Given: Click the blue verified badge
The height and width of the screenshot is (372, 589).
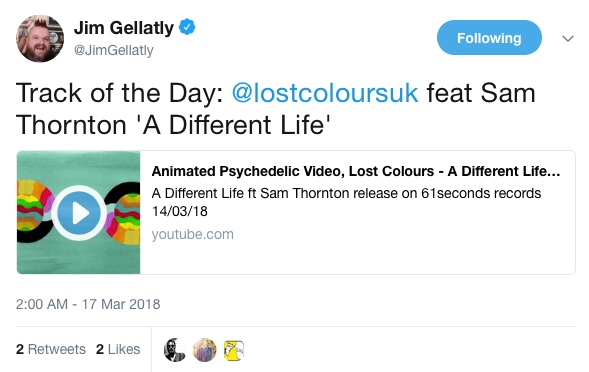Looking at the screenshot, I should [x=187, y=27].
